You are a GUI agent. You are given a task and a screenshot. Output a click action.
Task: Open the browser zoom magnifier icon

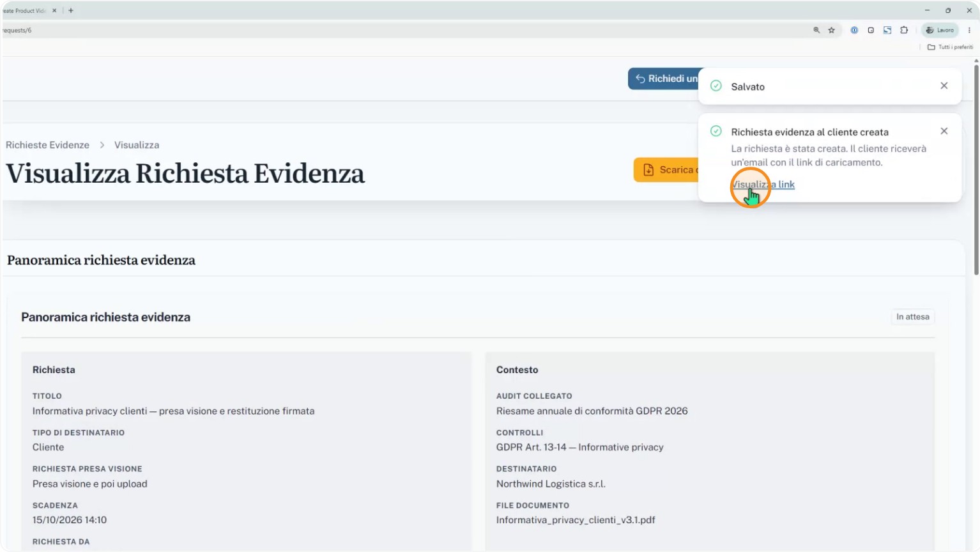(x=816, y=30)
